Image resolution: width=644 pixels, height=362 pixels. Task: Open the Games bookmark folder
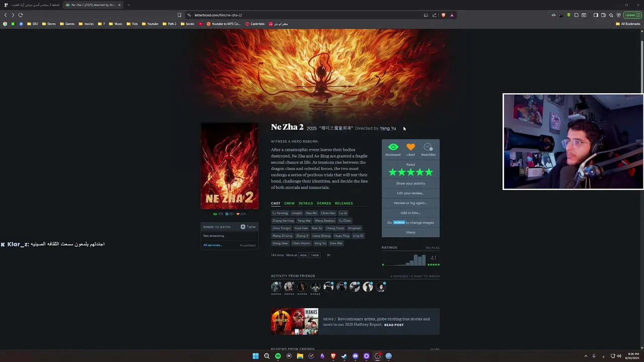click(67, 24)
